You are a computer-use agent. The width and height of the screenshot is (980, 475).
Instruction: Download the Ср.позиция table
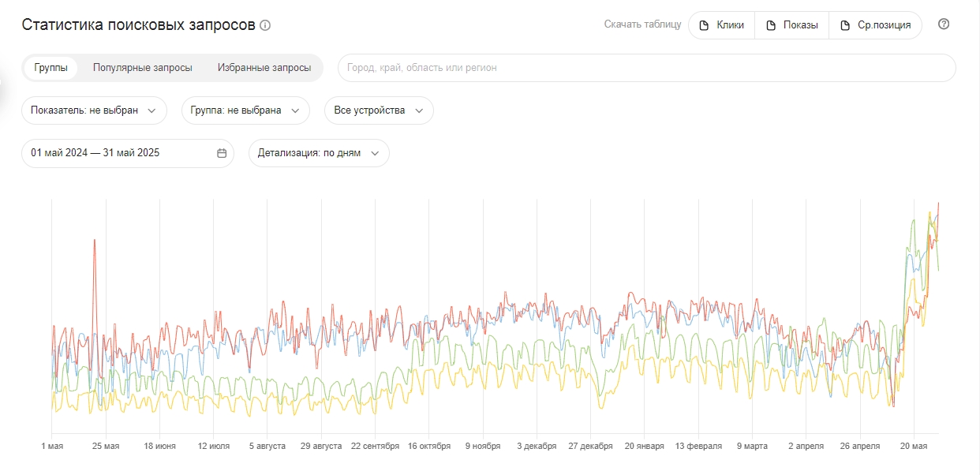[x=876, y=25]
